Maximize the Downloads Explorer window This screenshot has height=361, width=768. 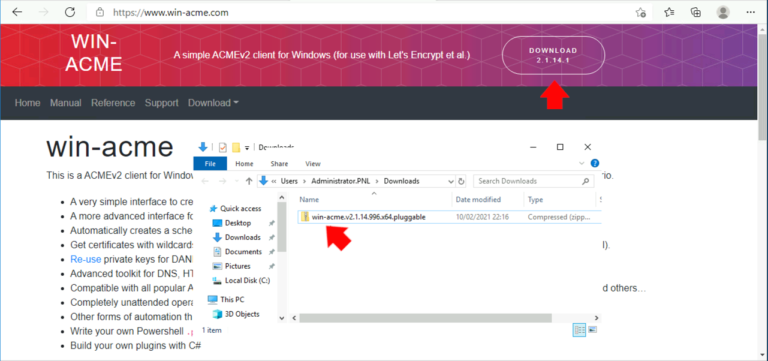560,147
